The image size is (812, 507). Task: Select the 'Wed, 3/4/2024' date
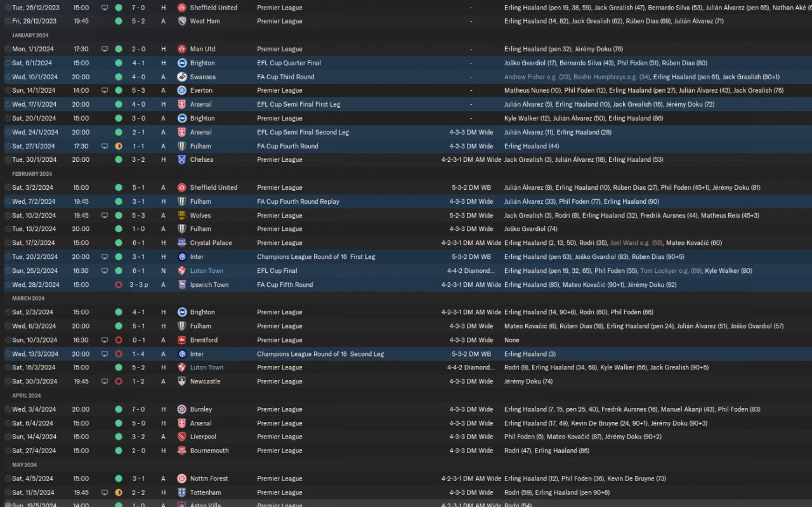[34, 409]
